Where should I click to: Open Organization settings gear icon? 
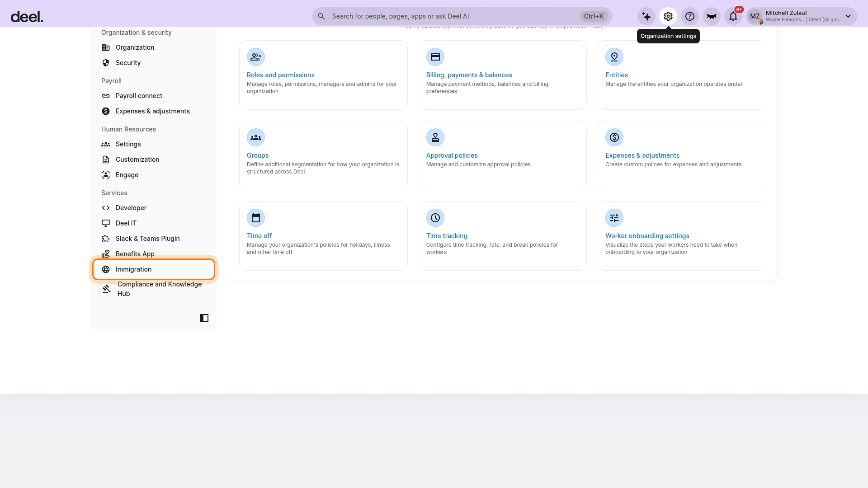point(668,16)
